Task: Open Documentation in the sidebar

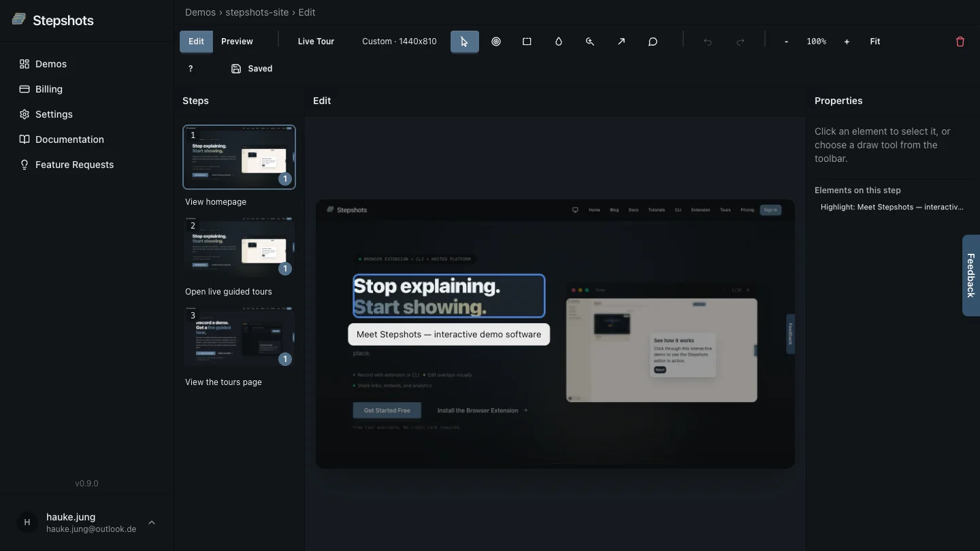Action: 69,139
